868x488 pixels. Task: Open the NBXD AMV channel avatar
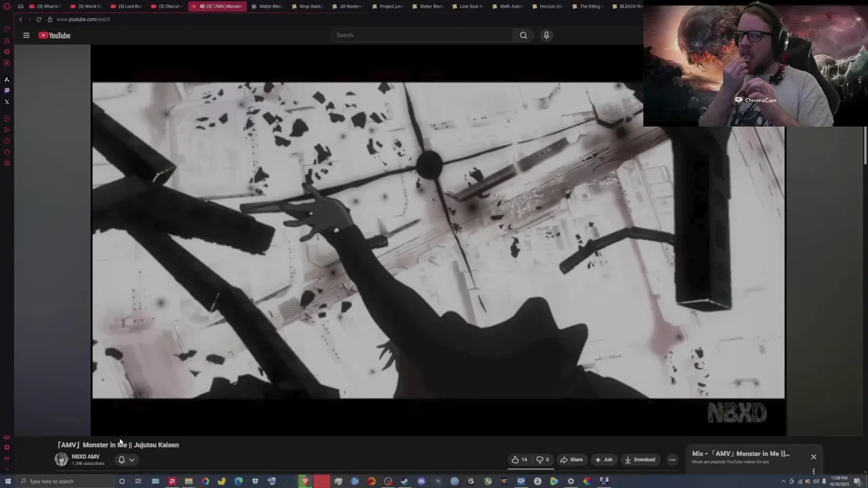61,460
